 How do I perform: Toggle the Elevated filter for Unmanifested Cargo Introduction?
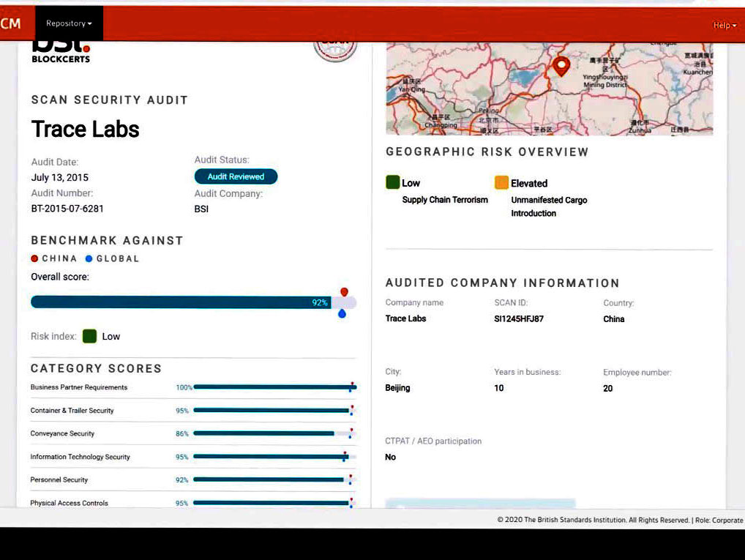[549, 206]
